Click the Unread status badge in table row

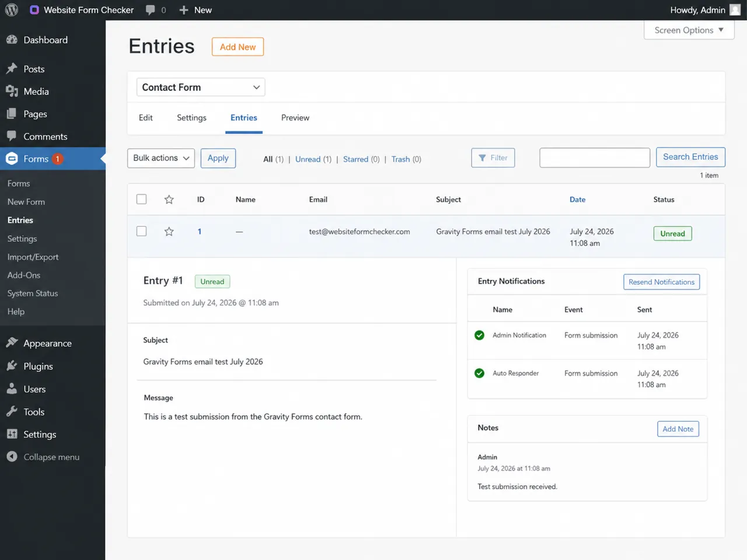pos(672,233)
